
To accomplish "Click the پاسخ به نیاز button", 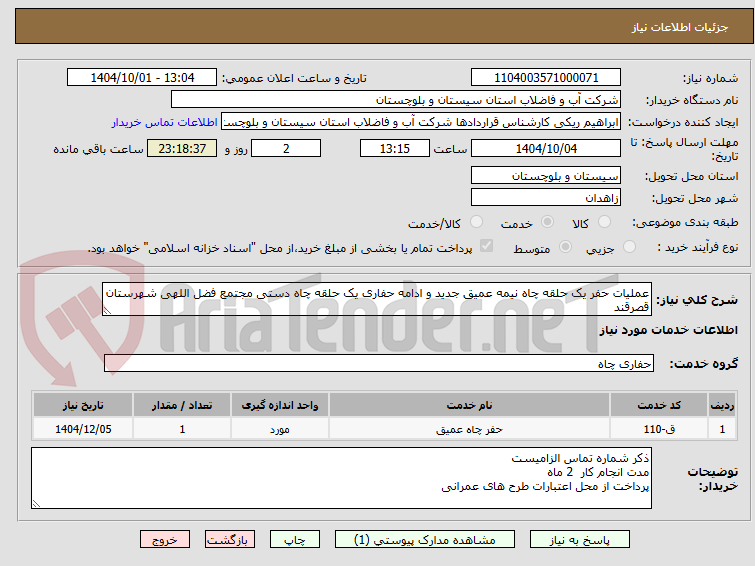I will pyautogui.click(x=580, y=540).
